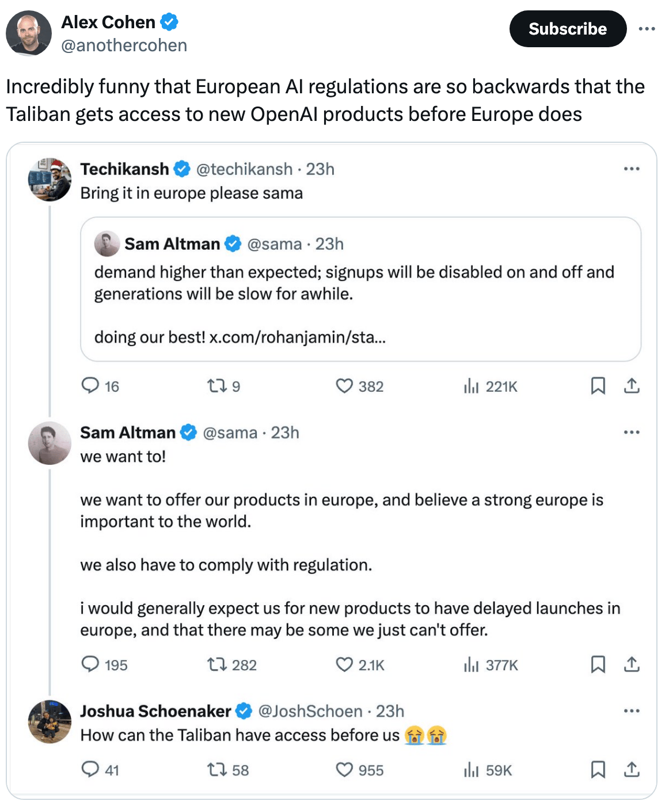
Task: Reply to Techikansh's tweet
Action: click(90, 385)
